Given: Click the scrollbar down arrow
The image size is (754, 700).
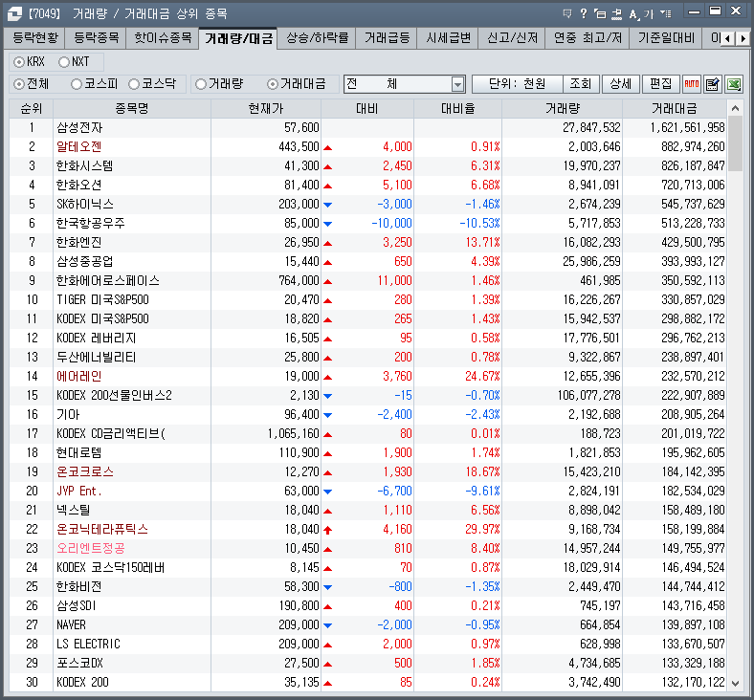Looking at the screenshot, I should 735,683.
